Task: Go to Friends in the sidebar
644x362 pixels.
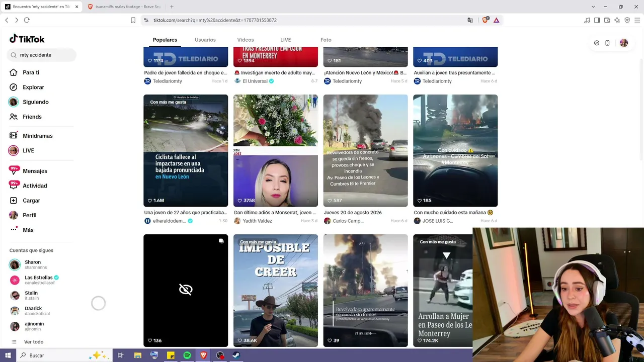Action: pos(32,117)
